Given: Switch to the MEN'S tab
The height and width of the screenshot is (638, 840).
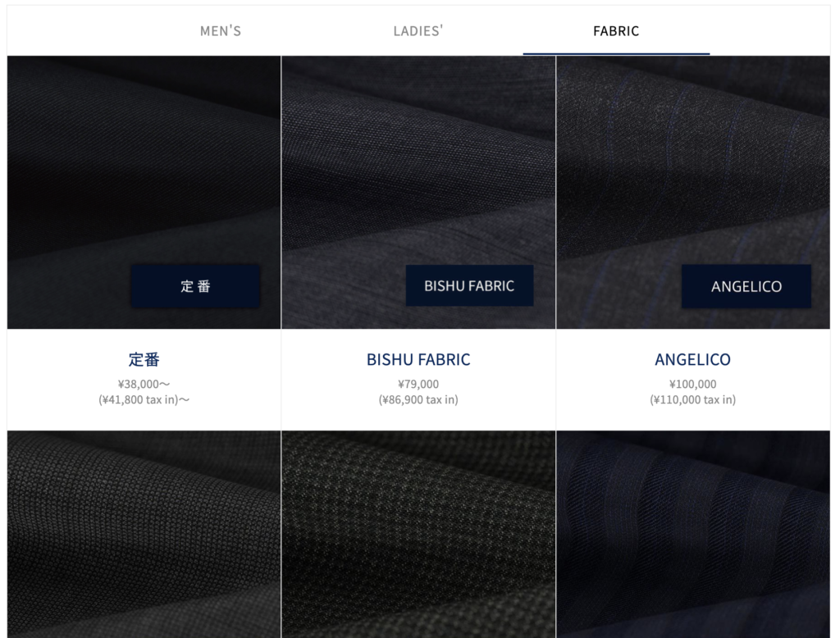Looking at the screenshot, I should coord(220,31).
